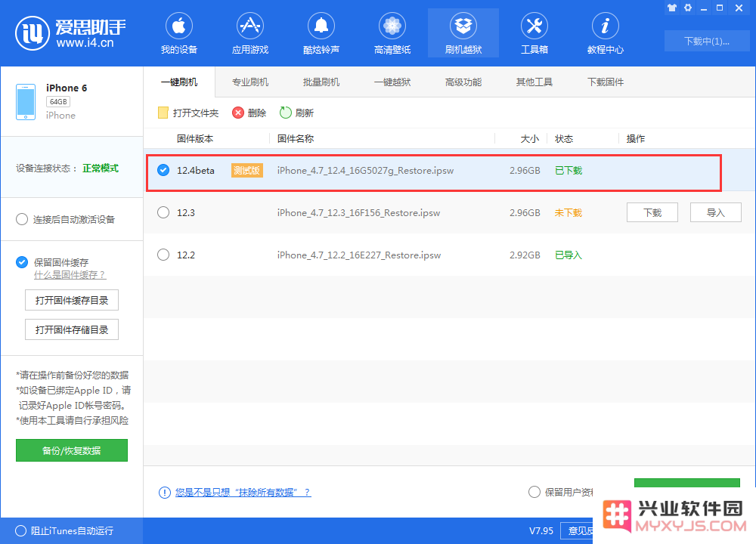
Task: Click V7.95 version text
Action: (x=541, y=531)
